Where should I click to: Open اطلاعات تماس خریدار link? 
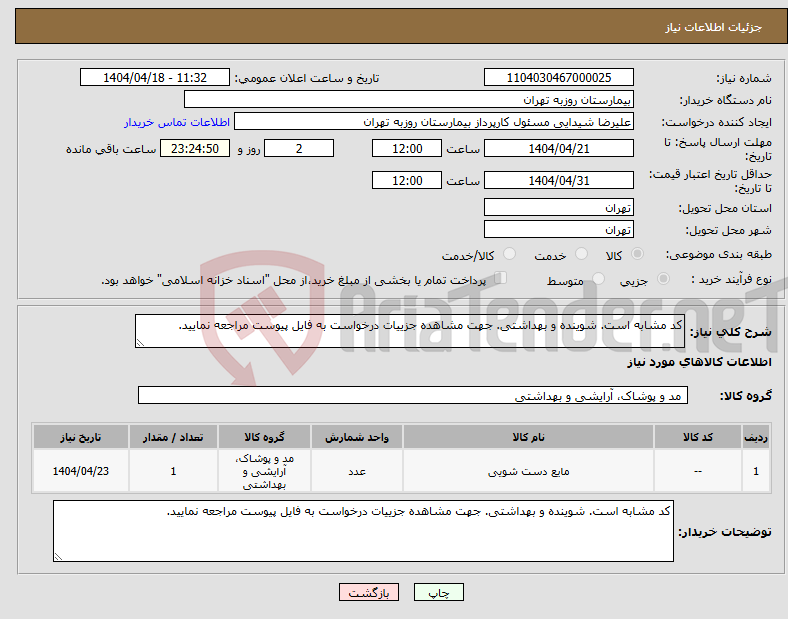[177, 122]
